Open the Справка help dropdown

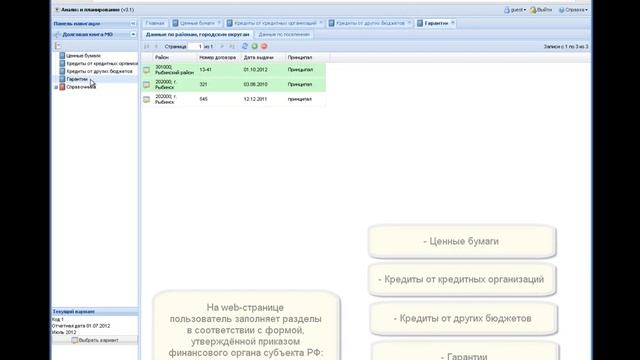coord(573,10)
